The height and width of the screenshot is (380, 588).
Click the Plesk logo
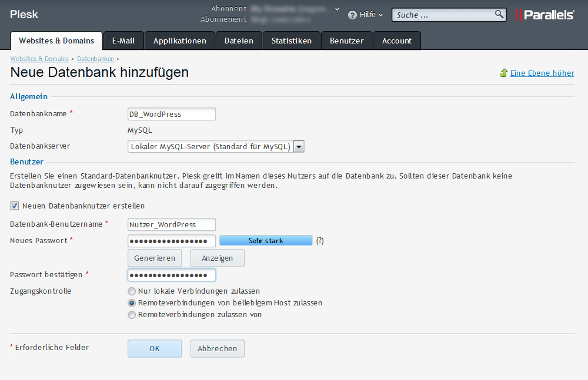(x=24, y=14)
